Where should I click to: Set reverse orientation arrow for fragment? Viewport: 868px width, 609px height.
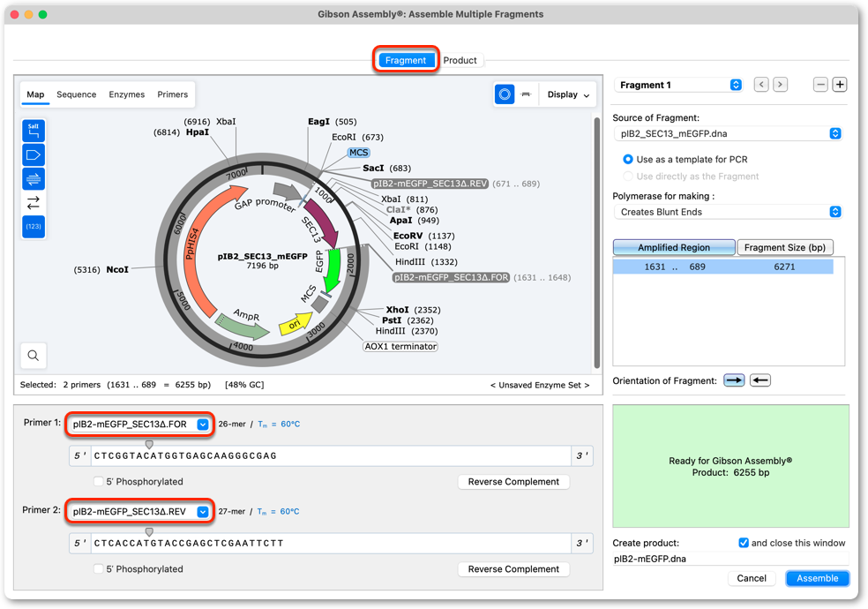click(x=760, y=380)
